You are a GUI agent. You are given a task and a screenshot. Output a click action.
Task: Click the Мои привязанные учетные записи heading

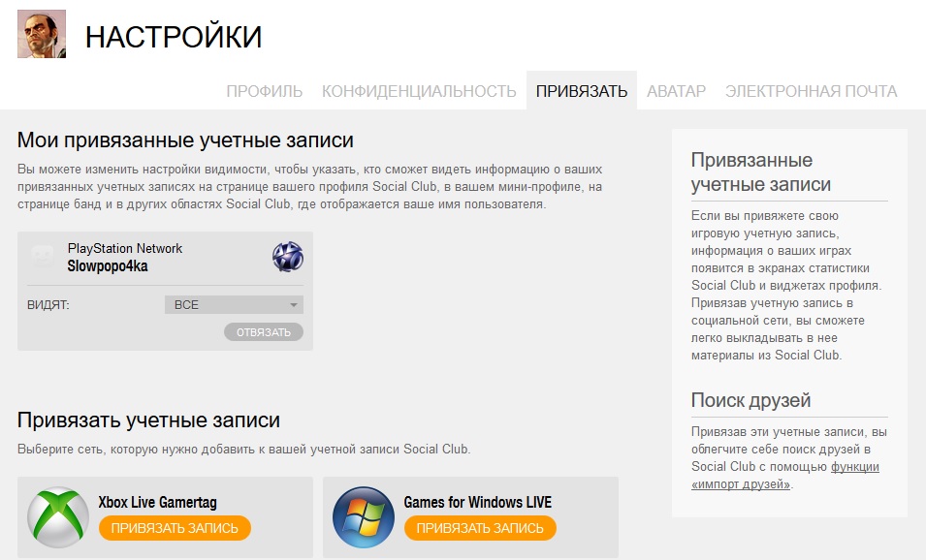[185, 140]
